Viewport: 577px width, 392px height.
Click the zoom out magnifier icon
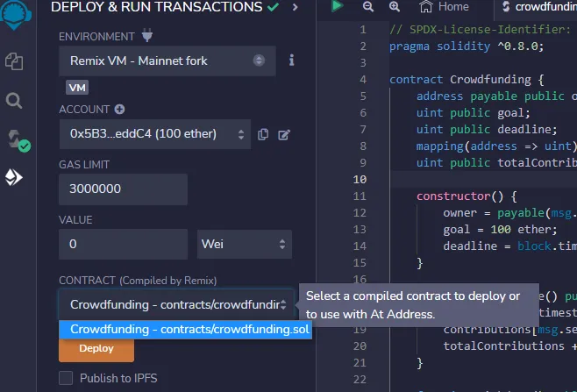(x=367, y=7)
